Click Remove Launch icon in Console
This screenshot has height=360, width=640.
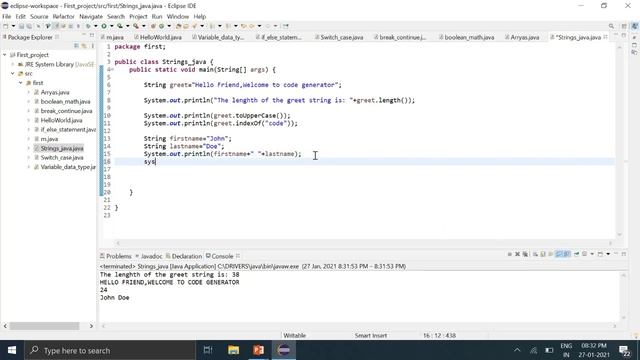(518, 254)
